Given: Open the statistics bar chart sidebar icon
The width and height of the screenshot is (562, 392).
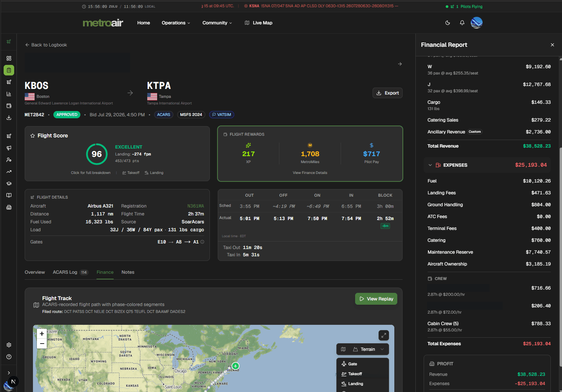Looking at the screenshot, I should 9,94.
